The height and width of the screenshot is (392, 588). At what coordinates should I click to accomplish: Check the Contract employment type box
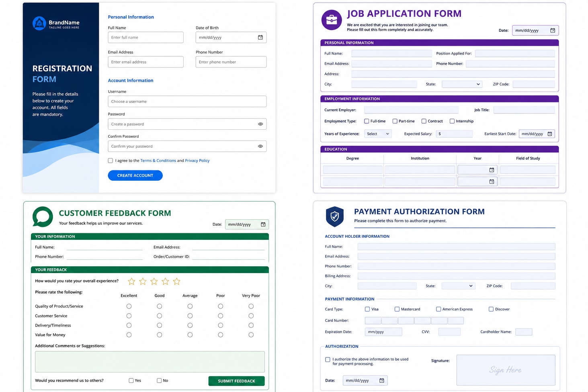tap(424, 121)
